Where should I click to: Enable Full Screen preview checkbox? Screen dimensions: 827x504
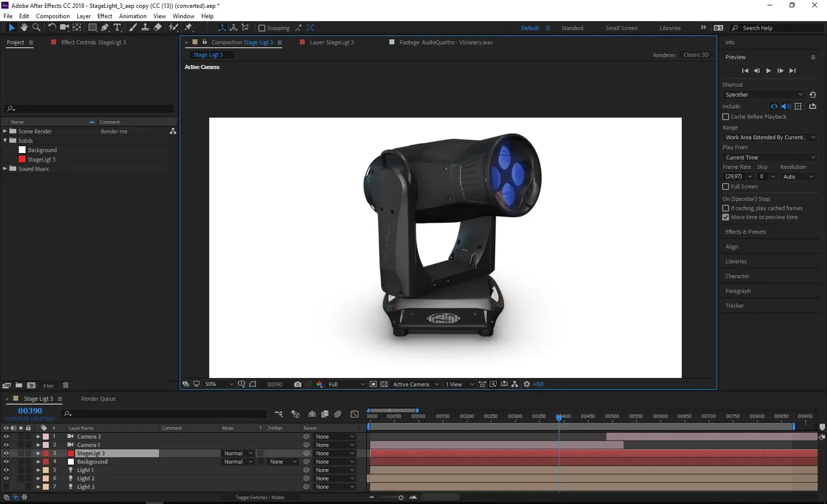tap(726, 187)
